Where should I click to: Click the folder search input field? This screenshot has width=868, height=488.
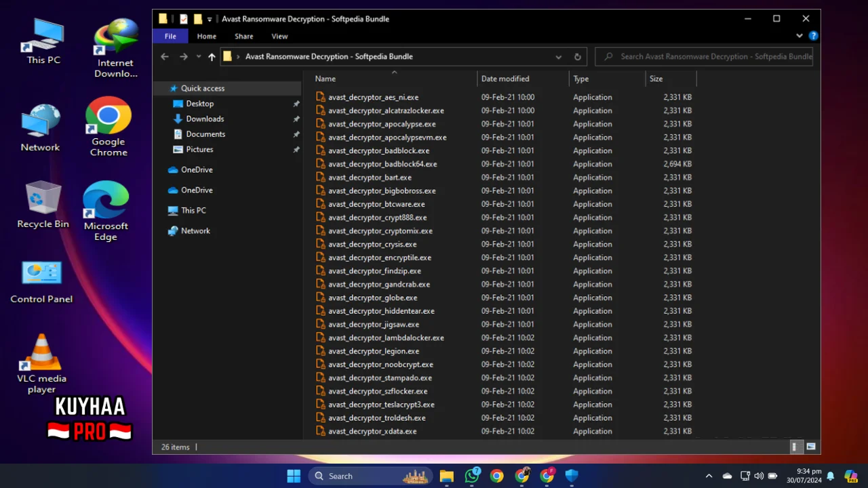pyautogui.click(x=704, y=57)
